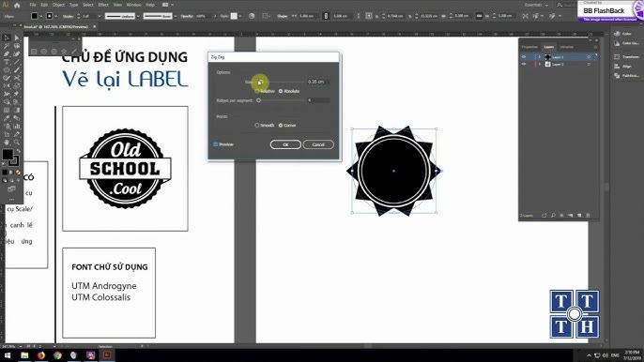Select the Pen tool
644x362 pixels.
click(7, 53)
